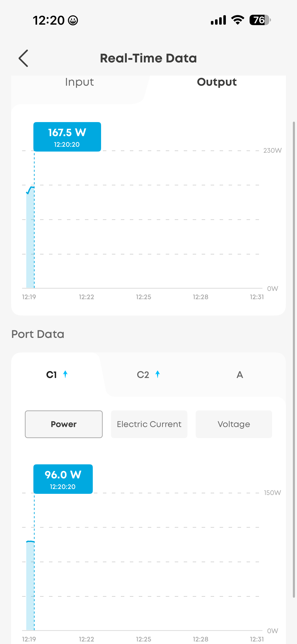The height and width of the screenshot is (644, 297).
Task: Tap the back arrow icon
Action: pos(23,58)
